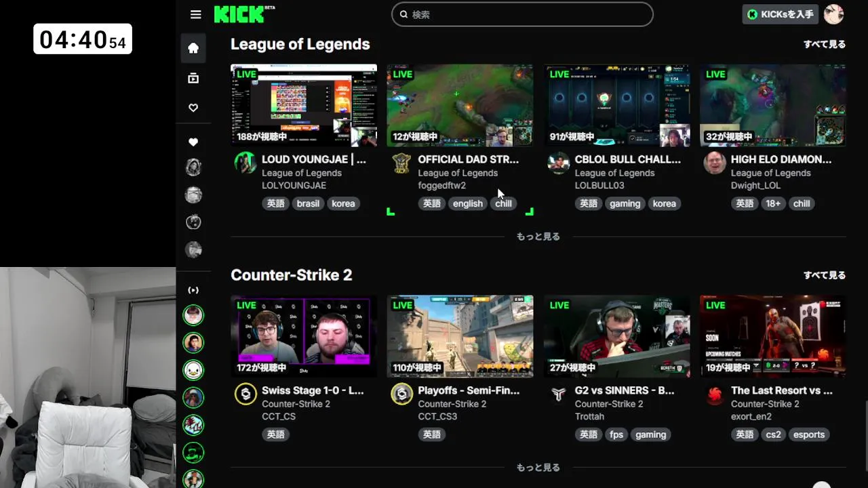Open the user profile avatar
Screen dimensions: 868x488
tap(833, 14)
